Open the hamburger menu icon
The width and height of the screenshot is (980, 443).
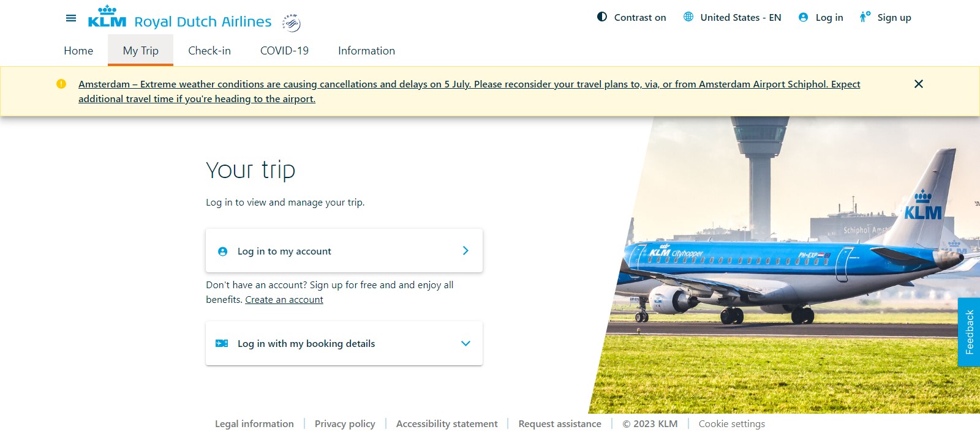(x=71, y=18)
